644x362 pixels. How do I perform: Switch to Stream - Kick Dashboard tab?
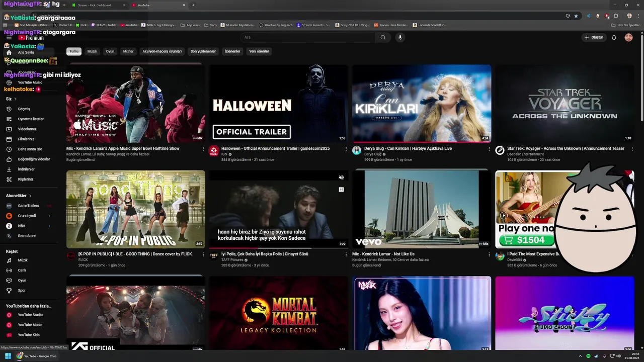98,5
